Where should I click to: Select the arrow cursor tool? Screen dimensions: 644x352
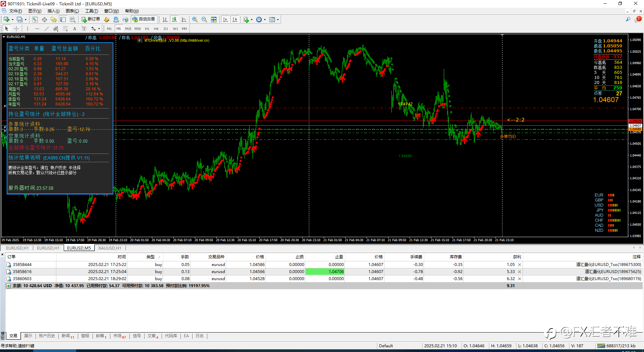[x=7, y=29]
